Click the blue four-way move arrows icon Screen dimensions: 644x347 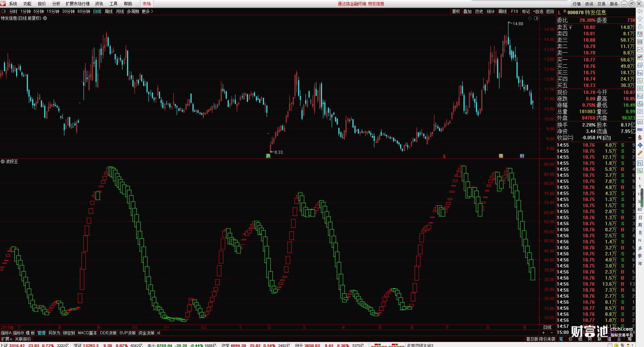tap(640, 145)
